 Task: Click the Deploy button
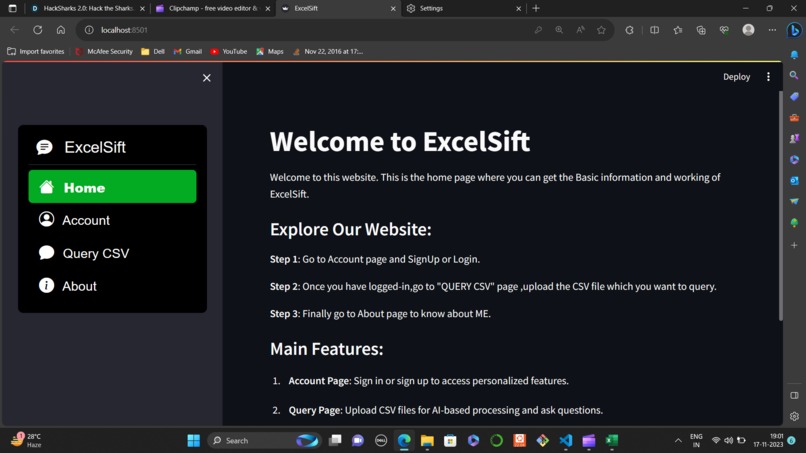point(737,77)
